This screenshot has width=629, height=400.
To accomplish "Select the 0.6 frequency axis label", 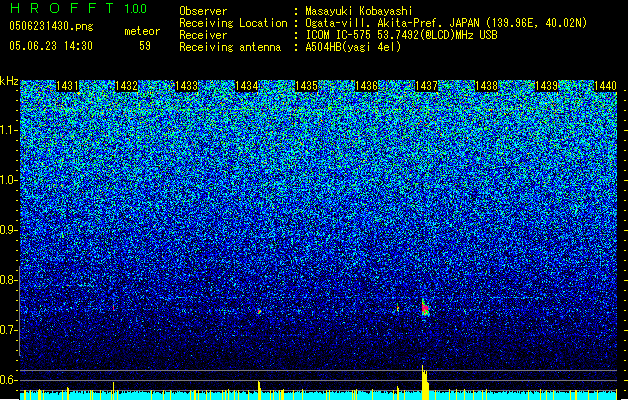I will (x=8, y=380).
